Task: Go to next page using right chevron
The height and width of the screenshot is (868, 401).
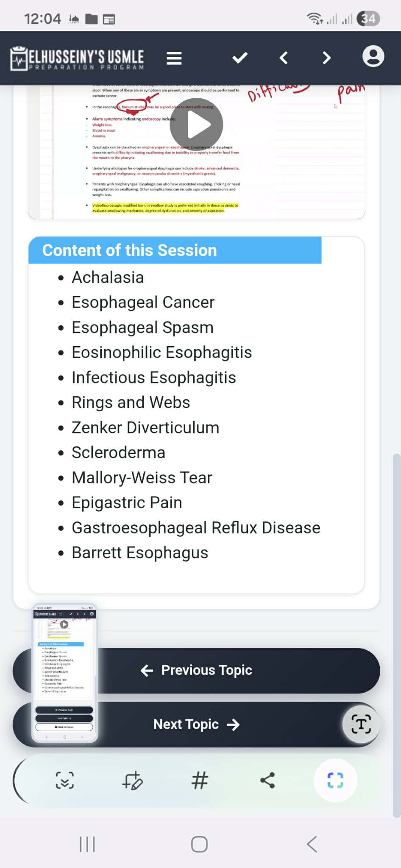Action: 326,58
